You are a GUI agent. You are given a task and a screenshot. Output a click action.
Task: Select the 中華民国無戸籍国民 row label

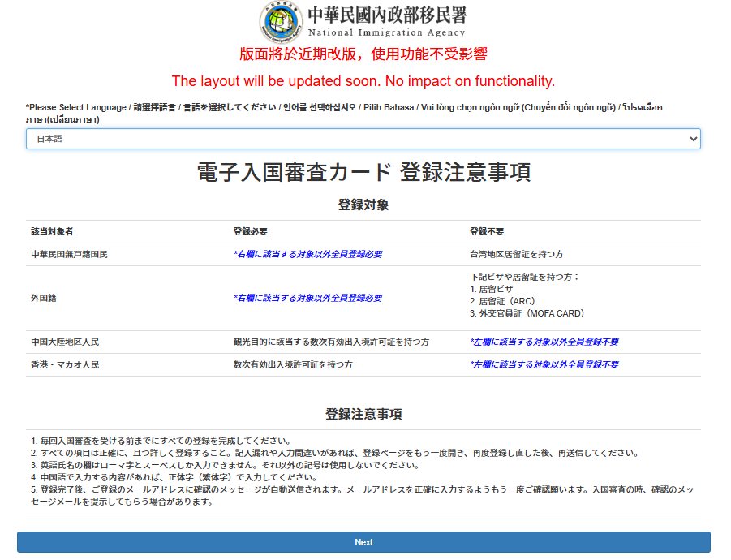point(69,254)
